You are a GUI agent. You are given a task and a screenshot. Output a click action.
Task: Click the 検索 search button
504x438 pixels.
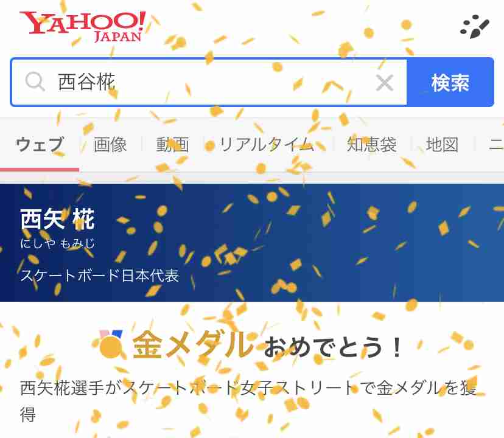(x=450, y=82)
